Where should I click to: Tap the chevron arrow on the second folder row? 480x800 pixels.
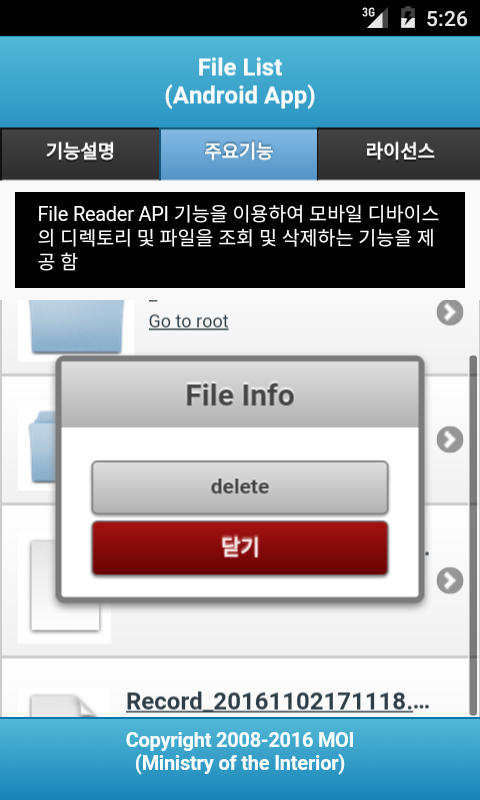[x=450, y=440]
